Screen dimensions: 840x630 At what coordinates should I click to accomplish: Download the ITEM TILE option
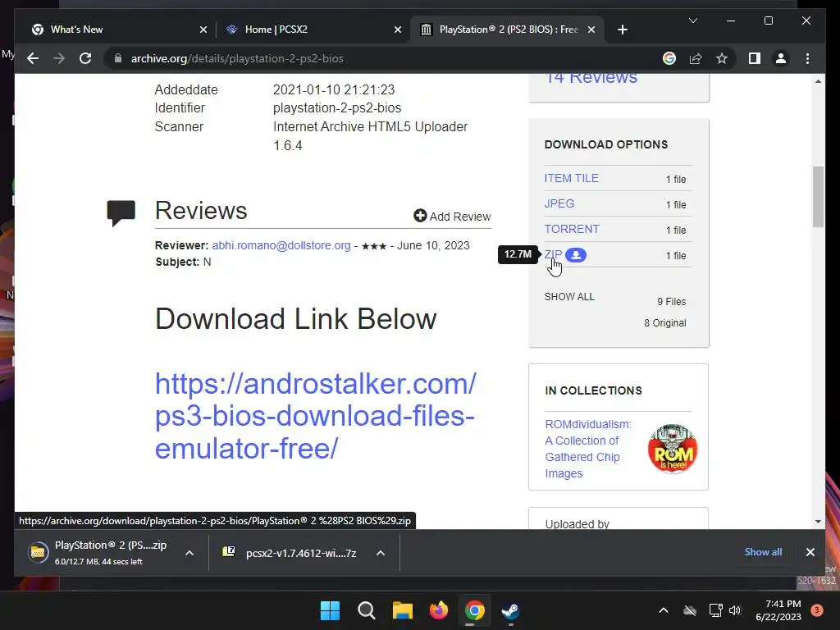pyautogui.click(x=571, y=178)
